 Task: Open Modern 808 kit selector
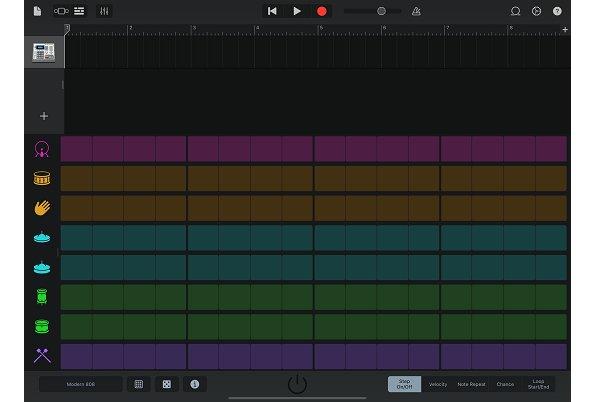[x=81, y=384]
